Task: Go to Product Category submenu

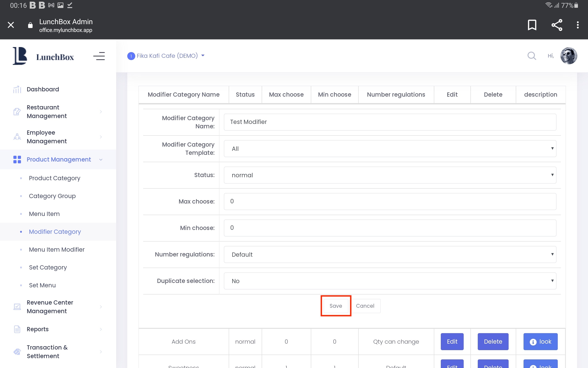Action: pyautogui.click(x=54, y=178)
